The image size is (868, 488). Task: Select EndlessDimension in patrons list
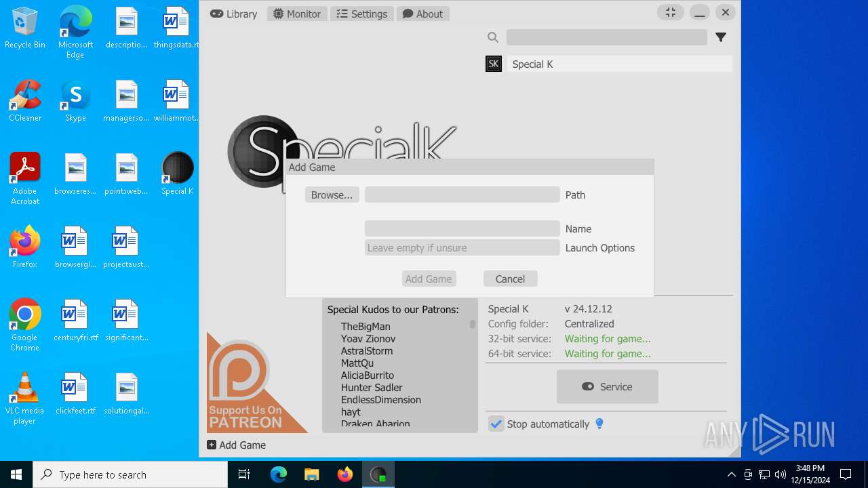(x=381, y=400)
